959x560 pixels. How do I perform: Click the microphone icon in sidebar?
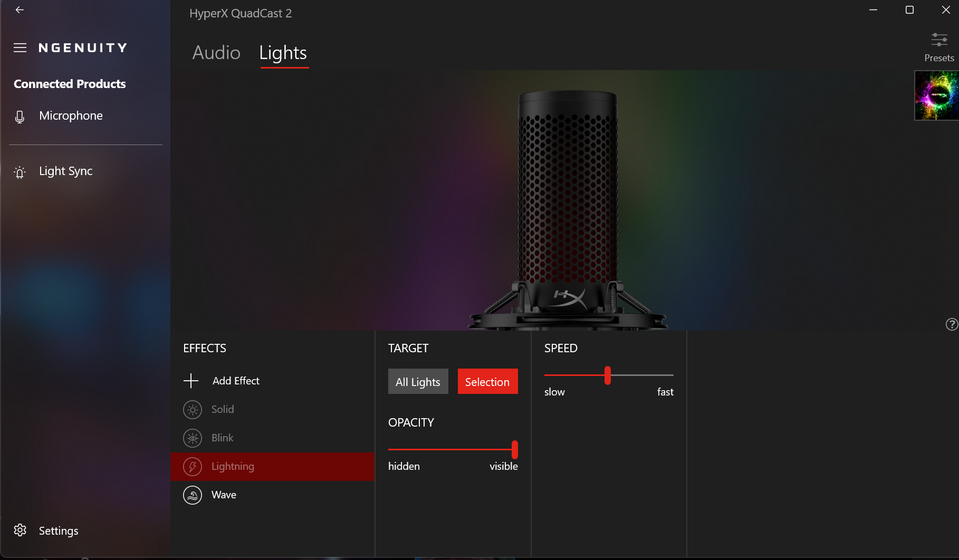pos(20,117)
